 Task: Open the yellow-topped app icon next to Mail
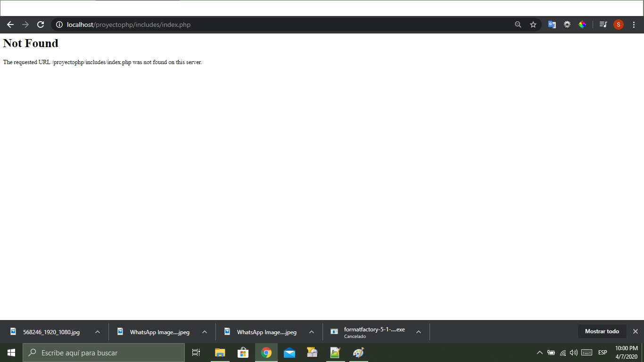(312, 353)
